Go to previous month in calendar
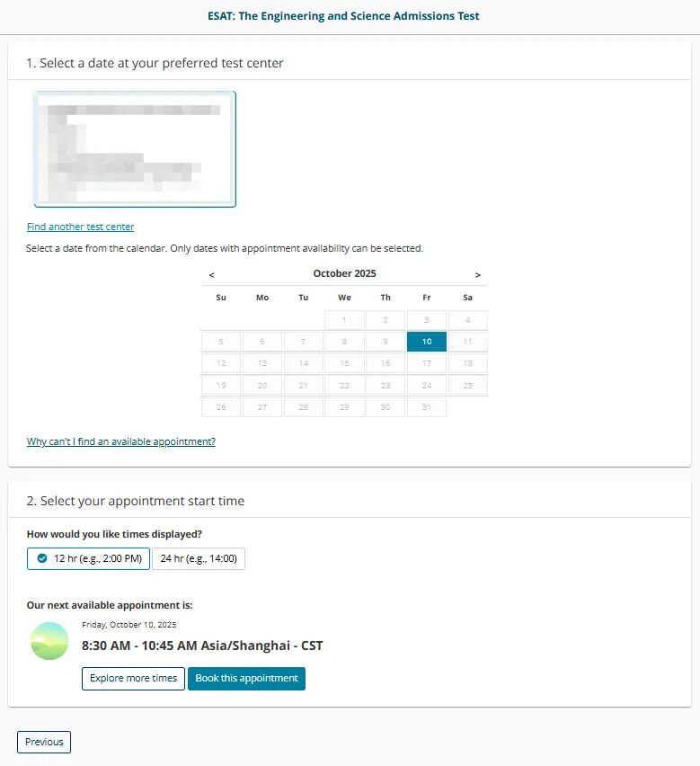 tap(211, 275)
